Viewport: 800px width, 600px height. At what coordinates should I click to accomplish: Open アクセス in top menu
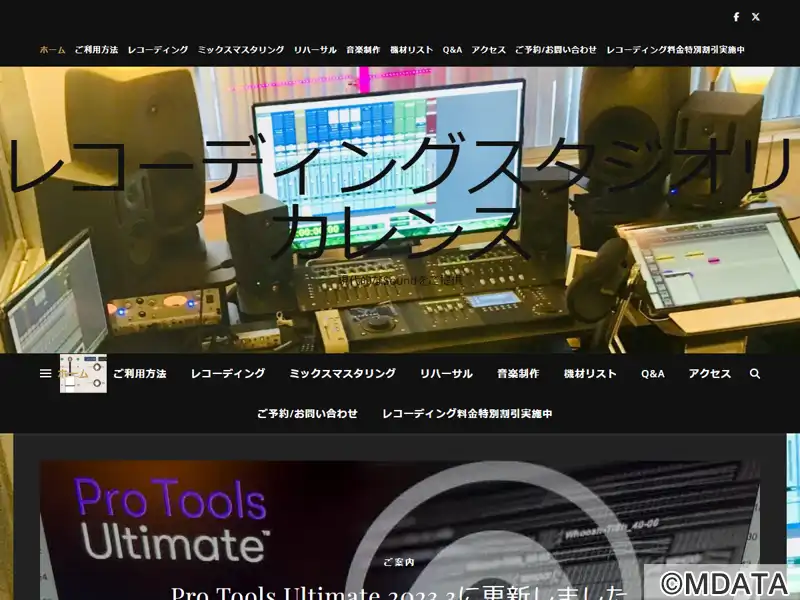[489, 49]
